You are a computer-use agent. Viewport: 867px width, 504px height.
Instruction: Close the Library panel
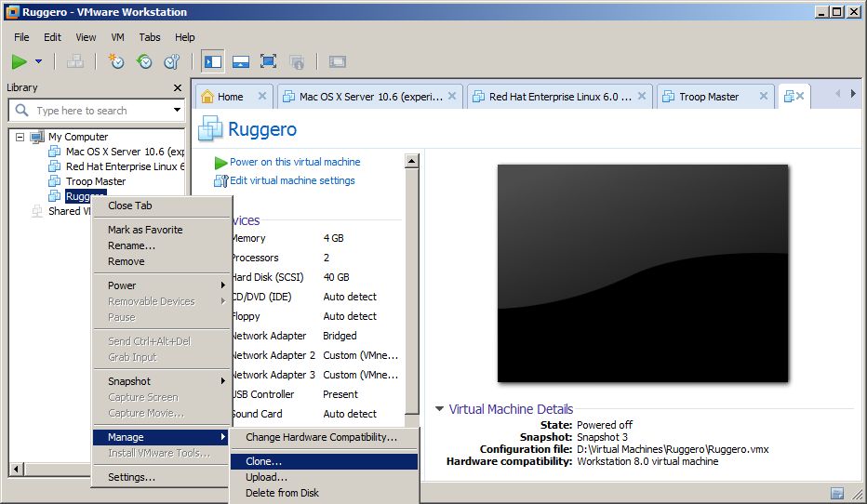tap(178, 87)
